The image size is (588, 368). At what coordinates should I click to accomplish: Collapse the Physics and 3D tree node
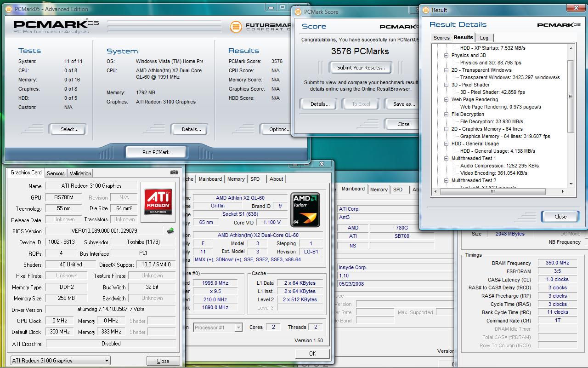447,55
